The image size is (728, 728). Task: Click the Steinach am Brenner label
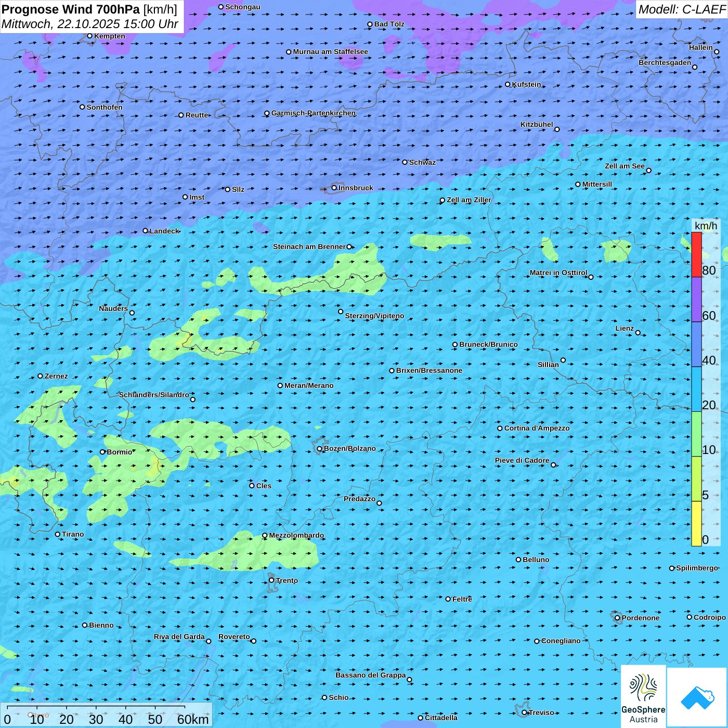click(x=309, y=246)
